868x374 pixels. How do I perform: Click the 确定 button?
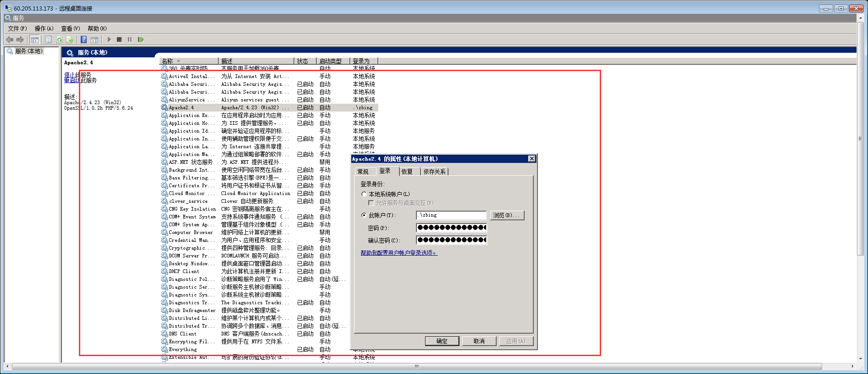[x=442, y=341]
